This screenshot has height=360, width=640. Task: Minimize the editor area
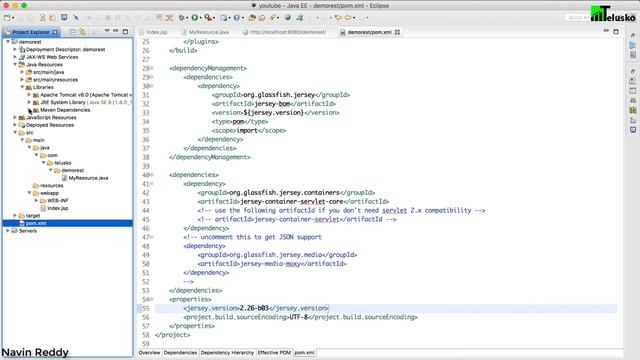coord(606,31)
